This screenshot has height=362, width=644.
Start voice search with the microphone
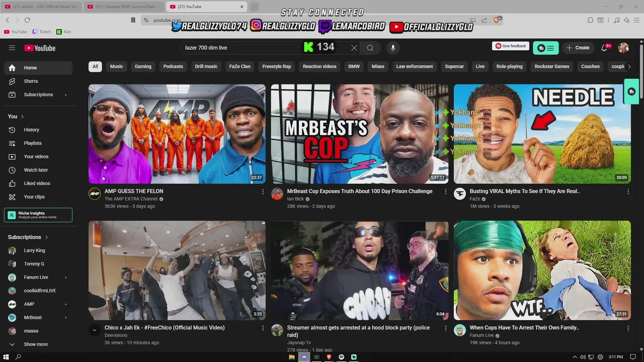click(393, 48)
